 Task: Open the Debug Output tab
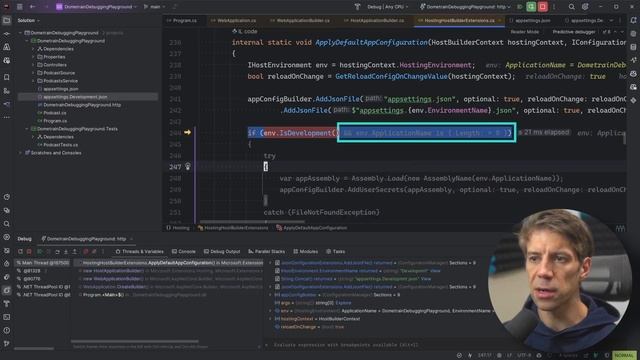pyautogui.click(x=222, y=251)
